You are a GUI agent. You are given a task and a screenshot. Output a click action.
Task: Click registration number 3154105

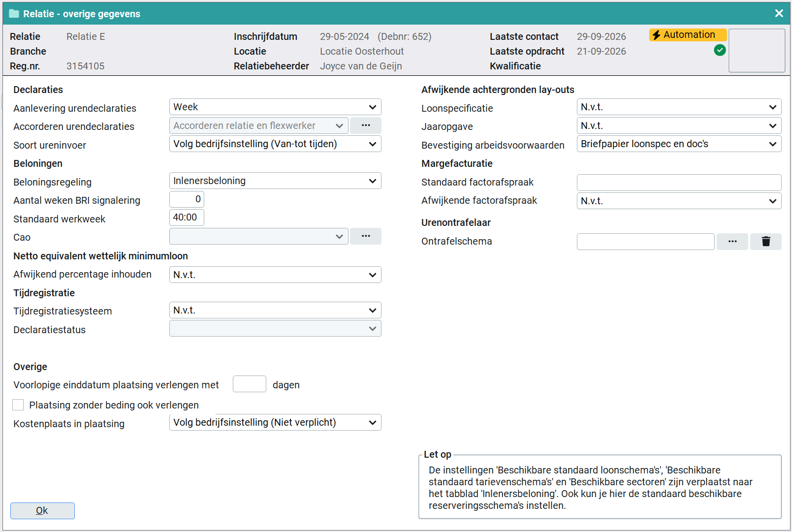(x=86, y=66)
